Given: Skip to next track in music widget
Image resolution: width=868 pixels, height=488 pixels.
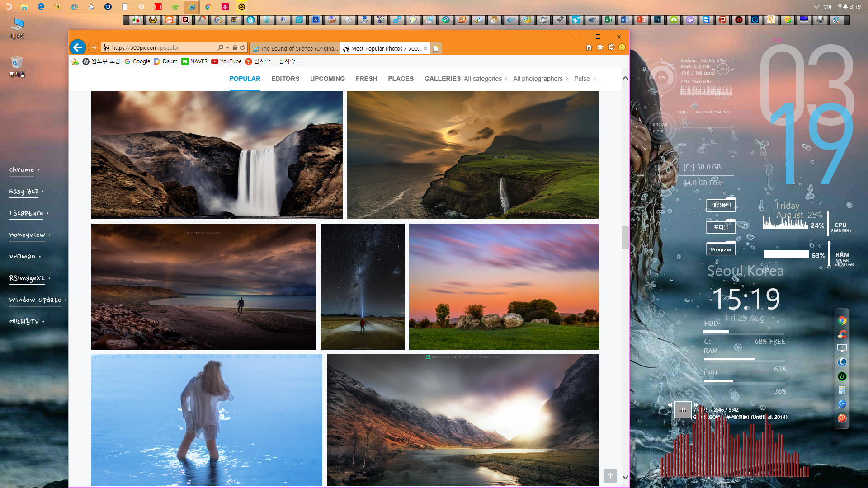Looking at the screenshot, I should tap(696, 405).
